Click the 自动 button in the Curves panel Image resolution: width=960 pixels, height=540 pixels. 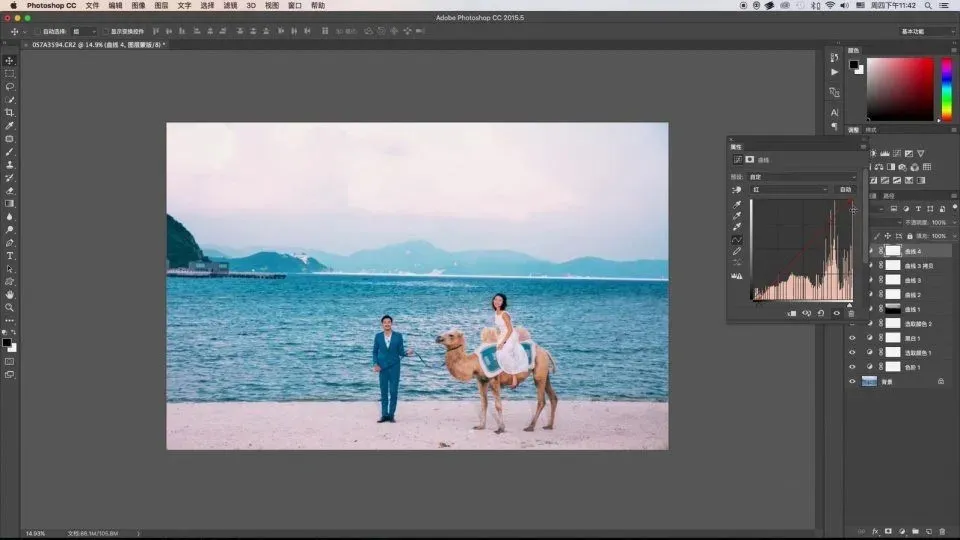(845, 189)
